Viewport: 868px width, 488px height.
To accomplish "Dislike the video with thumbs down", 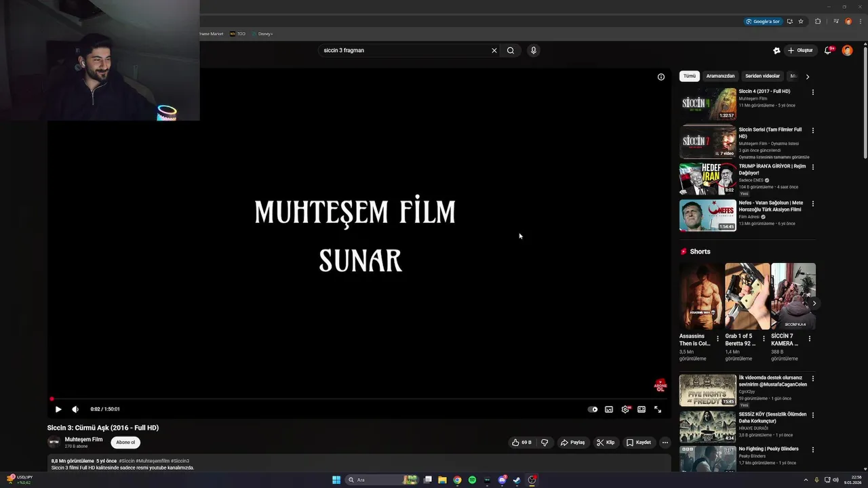I will click(545, 443).
